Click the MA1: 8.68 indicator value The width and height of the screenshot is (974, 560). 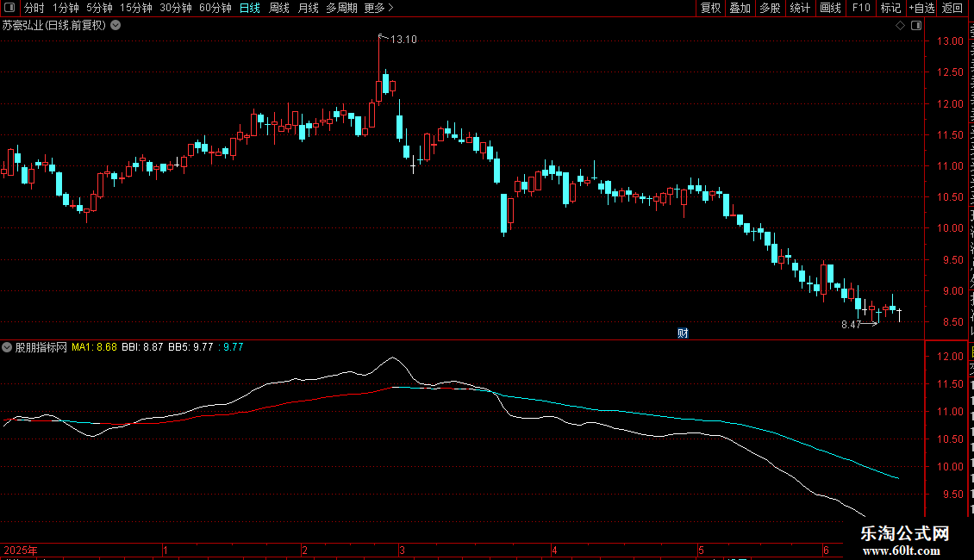pyautogui.click(x=95, y=347)
